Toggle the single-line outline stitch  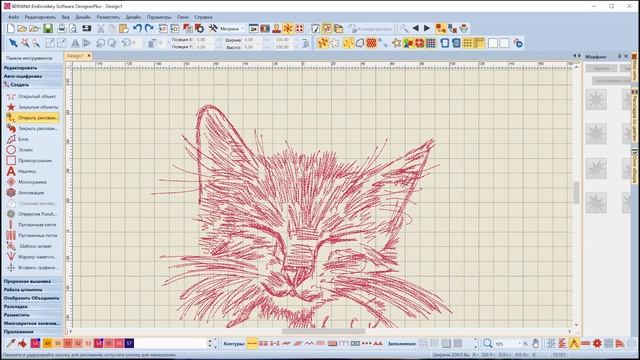(x=252, y=344)
